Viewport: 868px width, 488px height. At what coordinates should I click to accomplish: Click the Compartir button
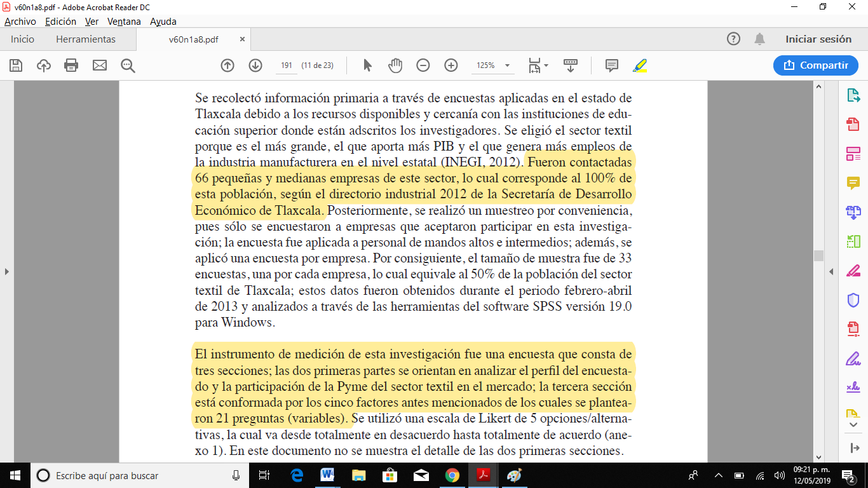coord(816,65)
